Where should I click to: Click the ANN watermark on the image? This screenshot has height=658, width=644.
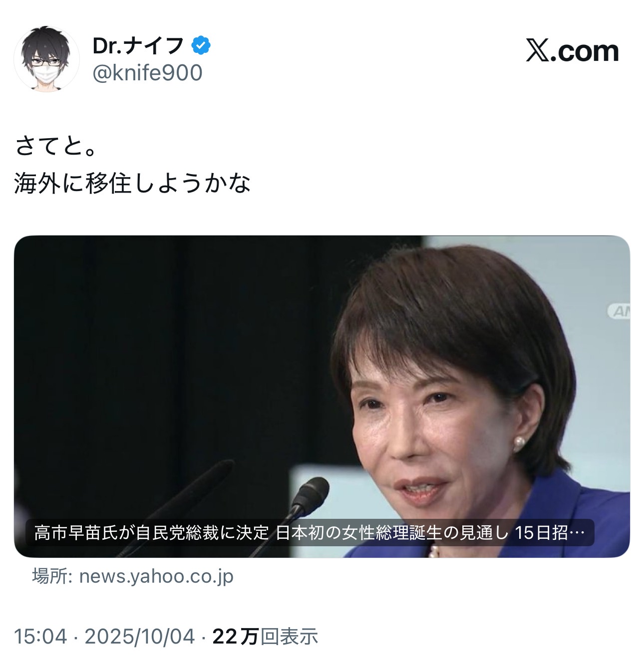[619, 312]
